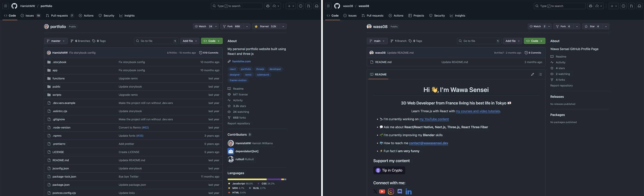Open functions folder

(x=58, y=78)
